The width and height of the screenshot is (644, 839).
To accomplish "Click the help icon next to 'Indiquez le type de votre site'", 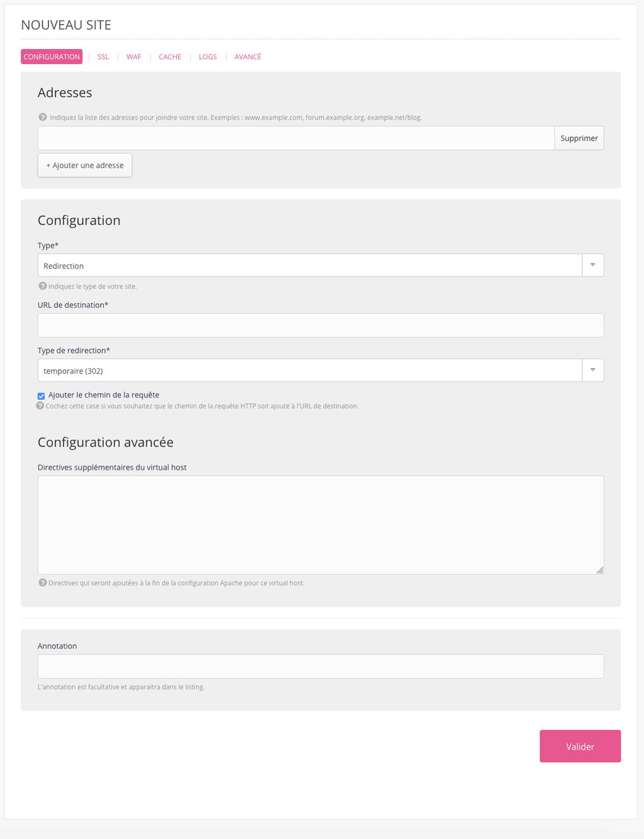I will [43, 286].
